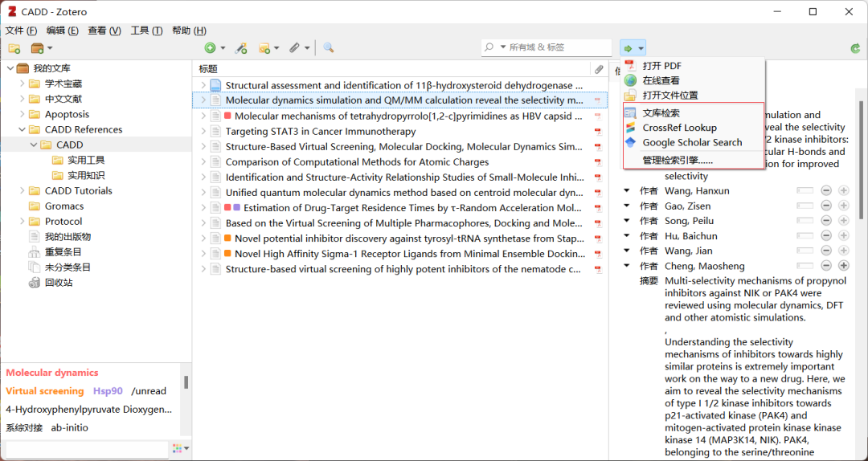Toggle name field mode for Cheng, Maosheng

(x=805, y=266)
